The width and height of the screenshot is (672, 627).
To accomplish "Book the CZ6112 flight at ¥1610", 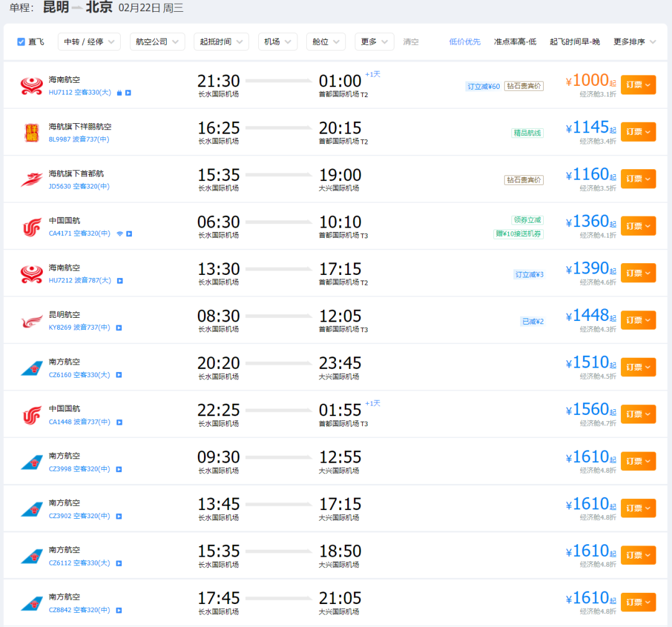I will pyautogui.click(x=638, y=555).
